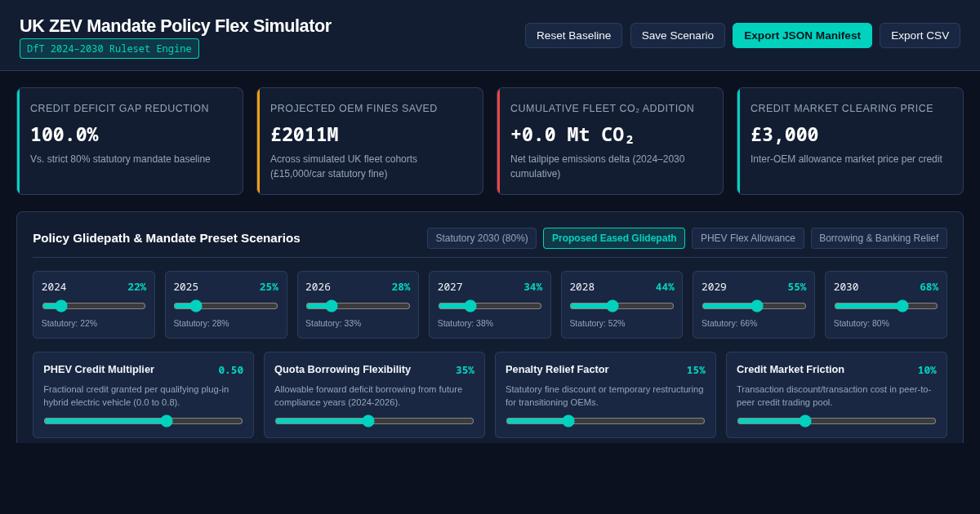
Task: Click the 2024 value 22%
Action: point(137,287)
